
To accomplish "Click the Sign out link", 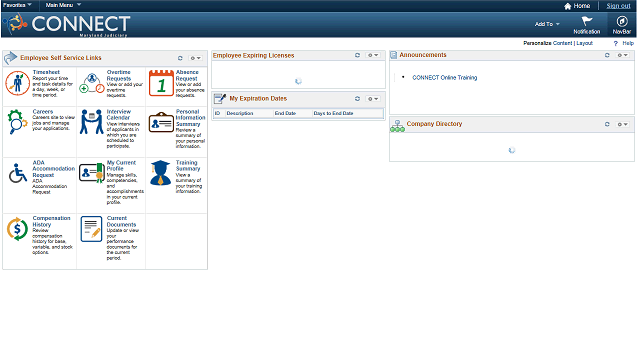I will tap(618, 6).
